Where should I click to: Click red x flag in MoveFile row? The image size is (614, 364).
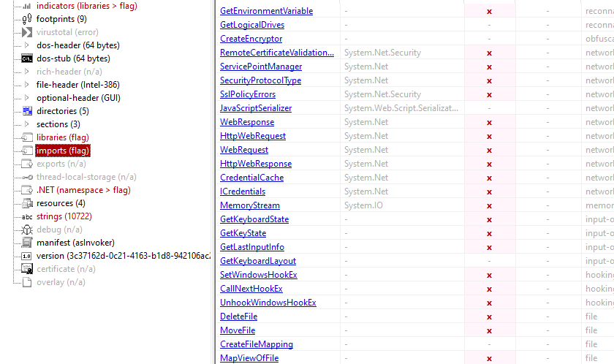click(x=489, y=330)
